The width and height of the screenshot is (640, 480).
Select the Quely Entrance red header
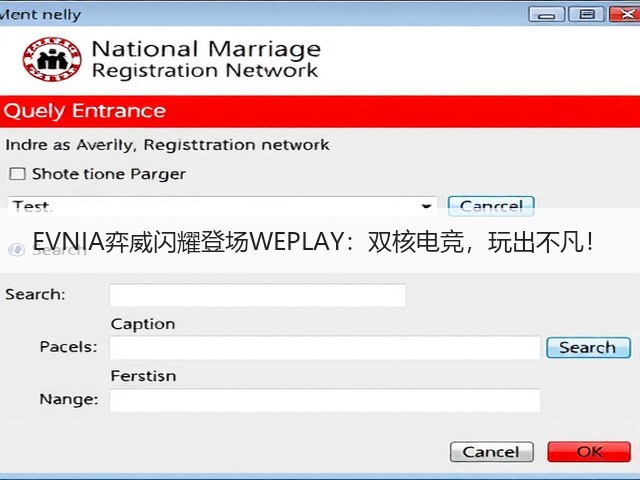coord(320,111)
